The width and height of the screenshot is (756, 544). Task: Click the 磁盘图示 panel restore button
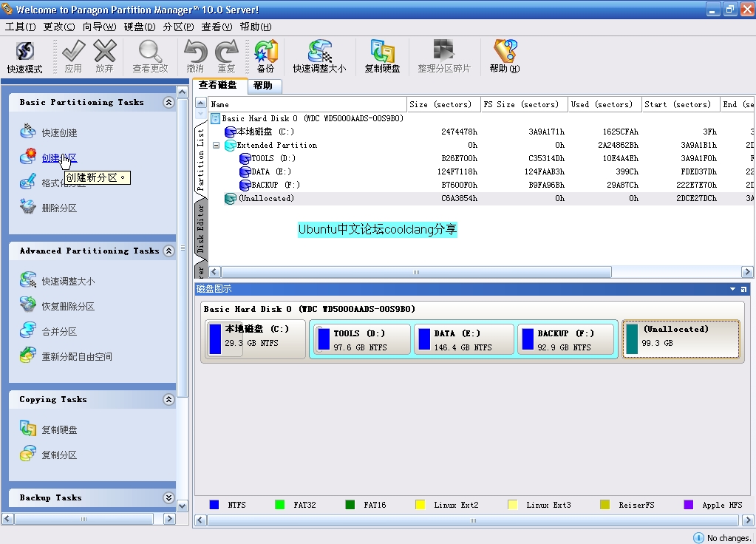point(743,289)
